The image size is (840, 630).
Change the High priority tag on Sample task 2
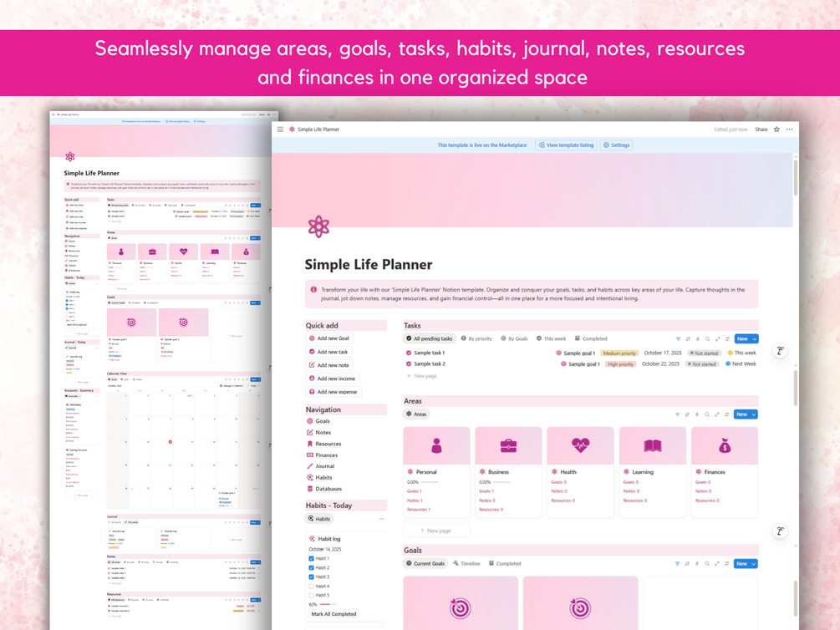pyautogui.click(x=620, y=363)
